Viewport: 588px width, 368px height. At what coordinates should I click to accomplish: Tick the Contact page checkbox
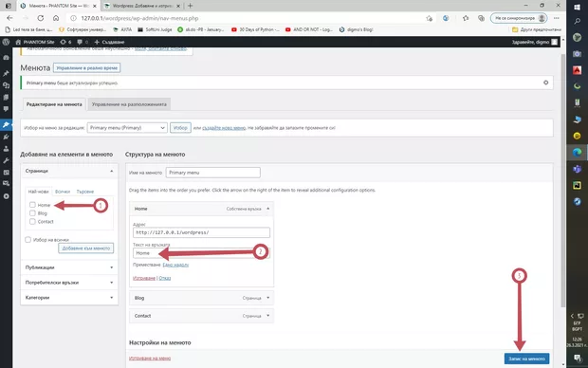point(32,221)
